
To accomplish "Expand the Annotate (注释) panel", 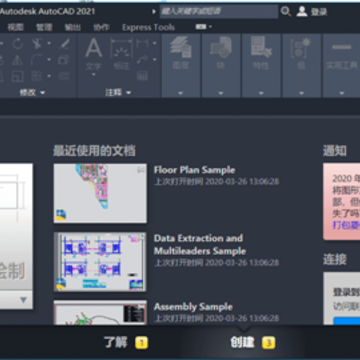I will (x=119, y=92).
